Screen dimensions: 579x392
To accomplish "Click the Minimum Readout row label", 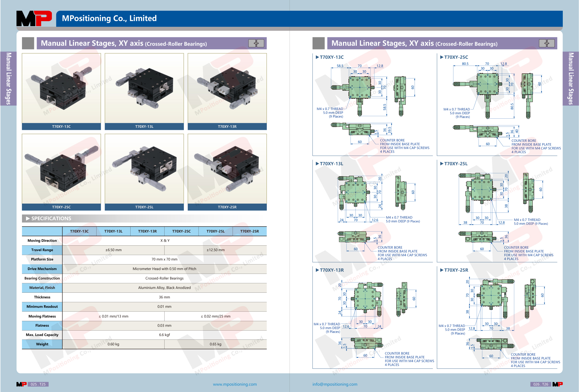I will (x=42, y=307).
